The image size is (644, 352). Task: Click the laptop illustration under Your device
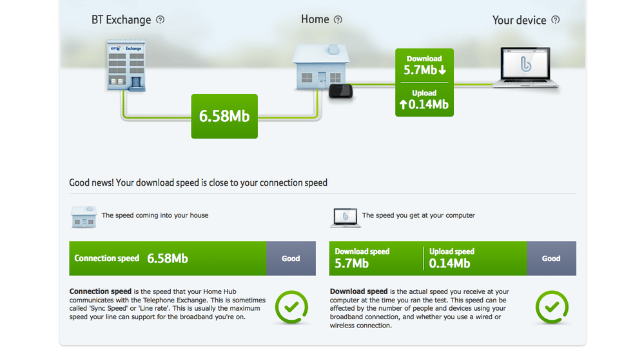[525, 67]
